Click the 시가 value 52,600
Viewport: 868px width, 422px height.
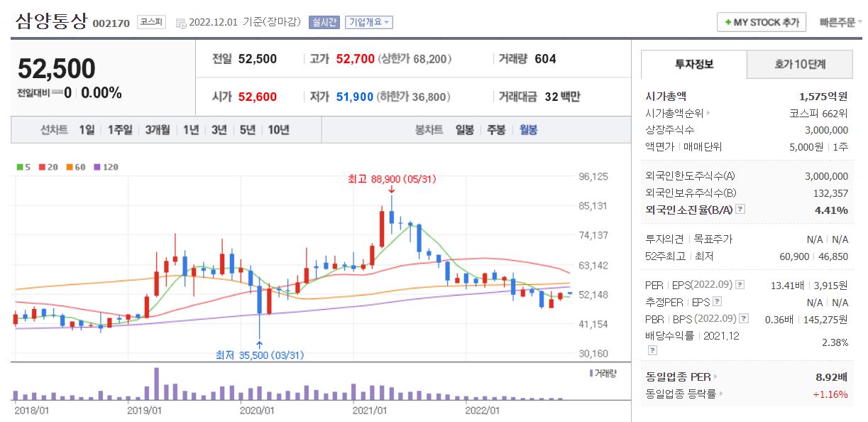point(258,97)
